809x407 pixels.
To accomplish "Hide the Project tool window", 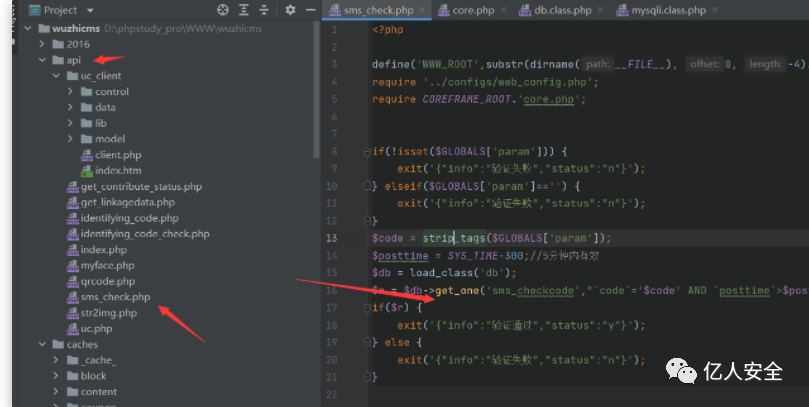I will [310, 10].
